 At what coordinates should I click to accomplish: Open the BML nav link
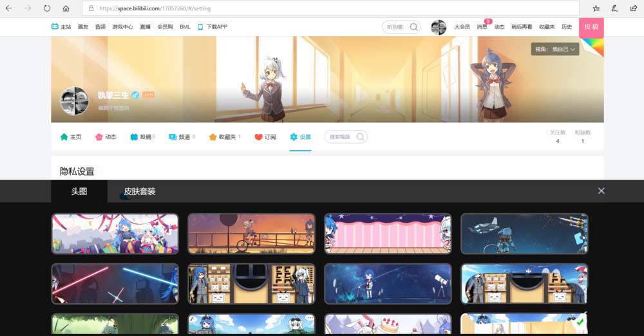pyautogui.click(x=185, y=26)
